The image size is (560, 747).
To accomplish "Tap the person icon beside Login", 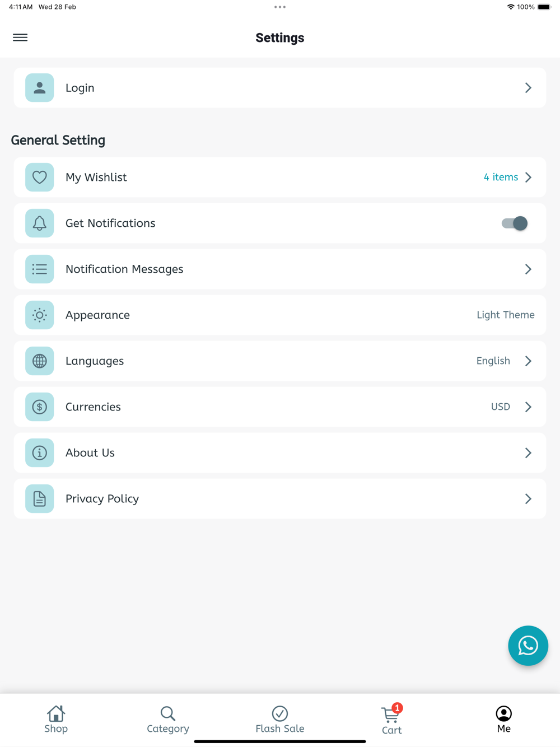I will click(39, 87).
